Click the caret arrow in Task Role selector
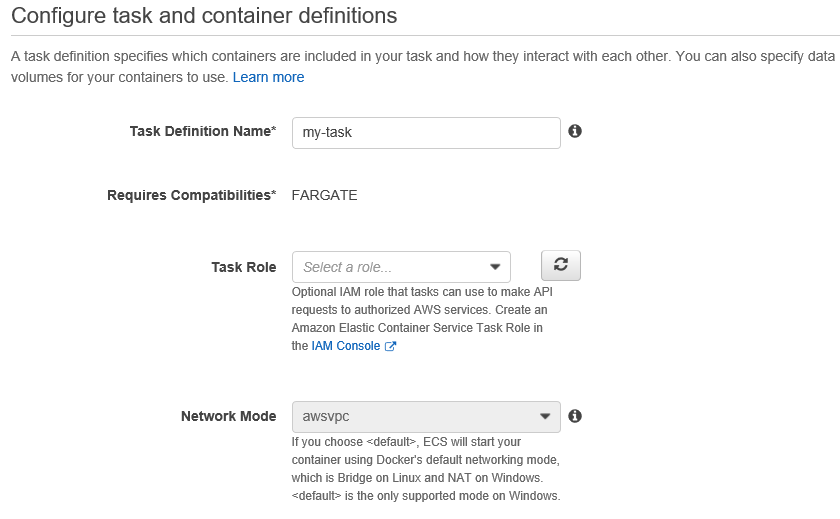This screenshot has width=840, height=519. (495, 267)
